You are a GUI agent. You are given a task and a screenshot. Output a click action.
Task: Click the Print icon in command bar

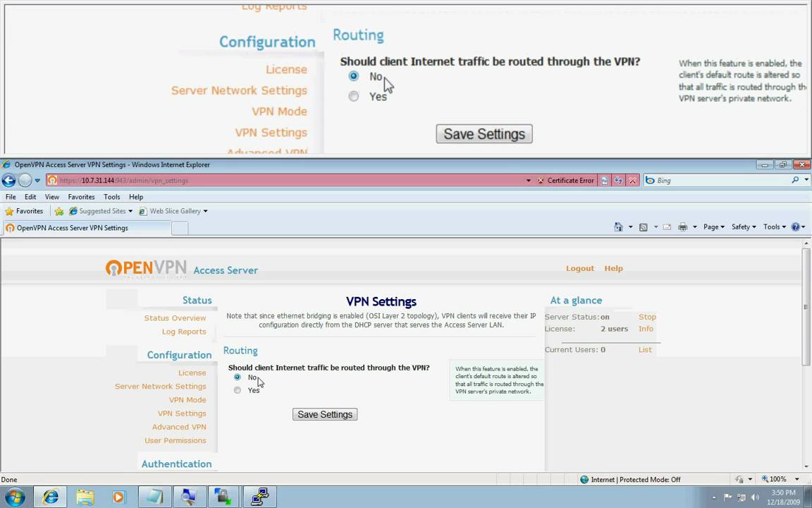coord(682,226)
